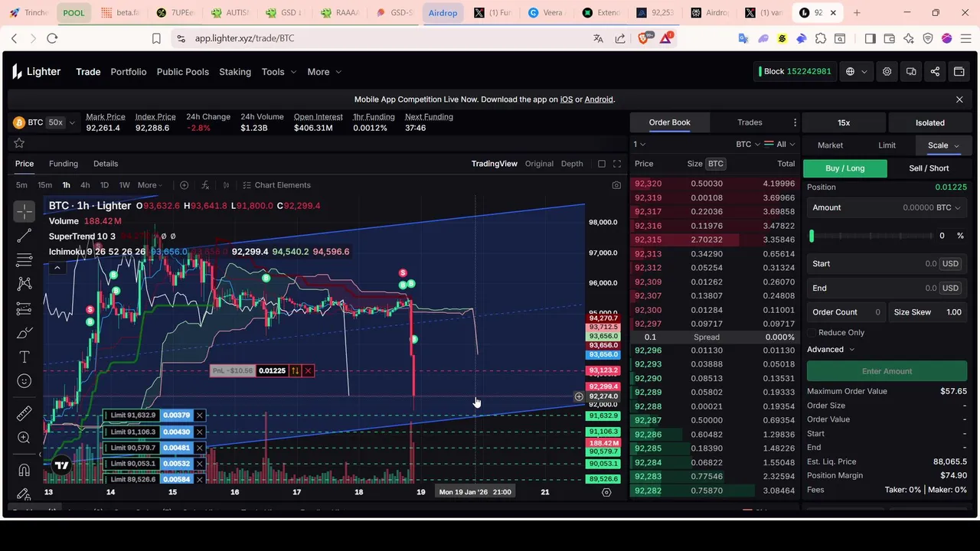This screenshot has height=551, width=980.
Task: Select the 5m timeframe
Action: coord(21,185)
